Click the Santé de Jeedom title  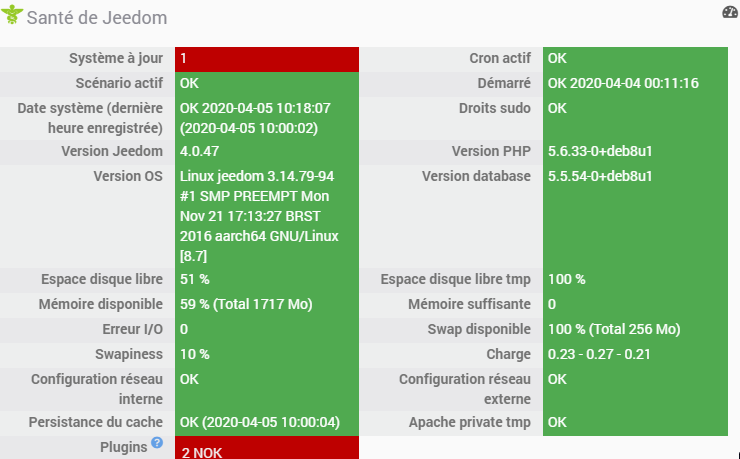tap(97, 18)
